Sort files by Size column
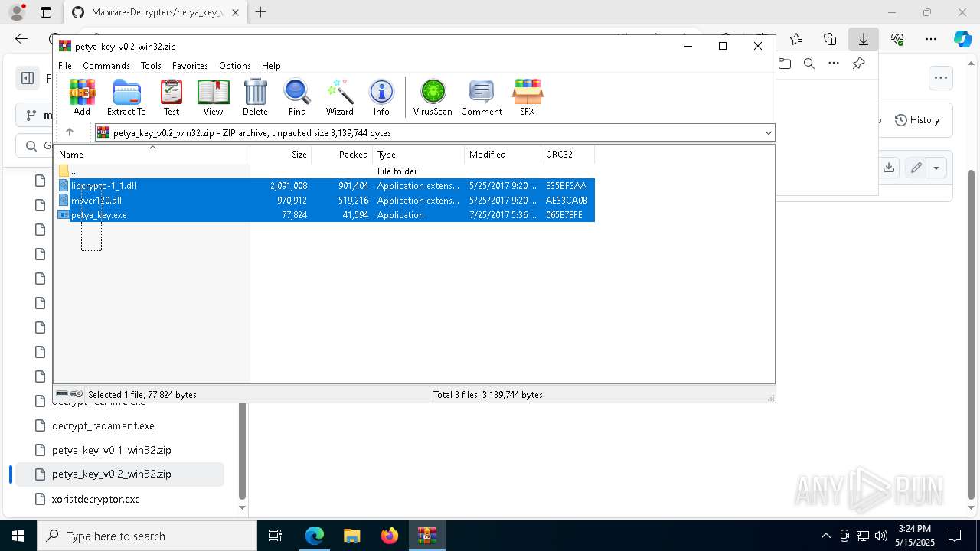This screenshot has width=980, height=551. pyautogui.click(x=281, y=155)
